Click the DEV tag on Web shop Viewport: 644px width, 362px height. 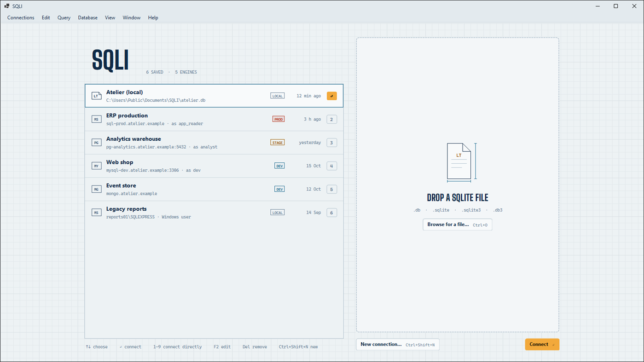(279, 166)
